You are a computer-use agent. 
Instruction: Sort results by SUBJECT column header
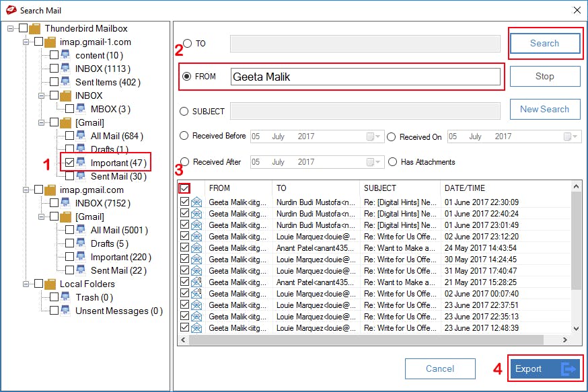point(380,188)
